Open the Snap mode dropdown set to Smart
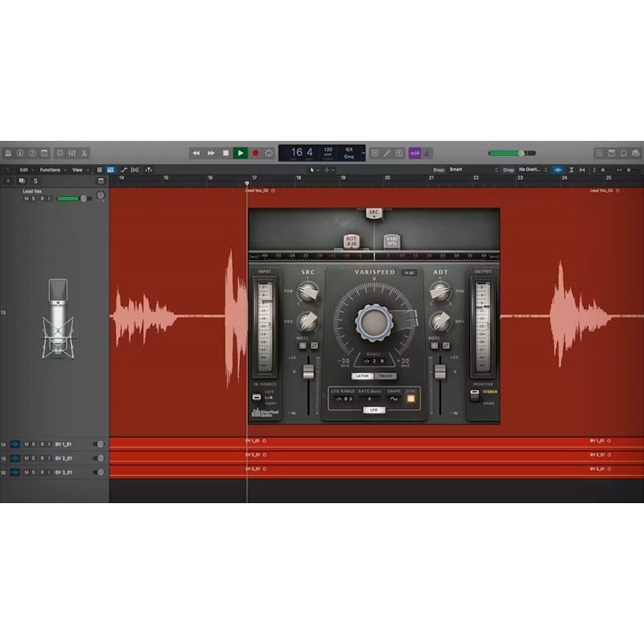644x644 pixels. [x=465, y=171]
